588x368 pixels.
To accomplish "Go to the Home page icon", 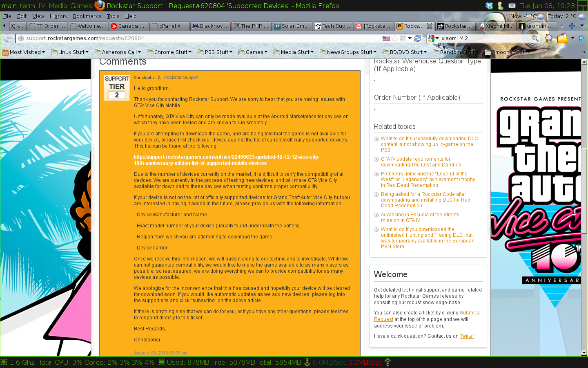I will pyautogui.click(x=548, y=38).
